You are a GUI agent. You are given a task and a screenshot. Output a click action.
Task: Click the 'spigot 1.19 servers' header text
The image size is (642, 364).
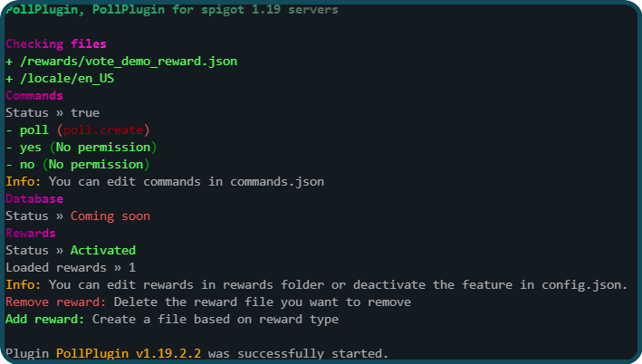[270, 9]
